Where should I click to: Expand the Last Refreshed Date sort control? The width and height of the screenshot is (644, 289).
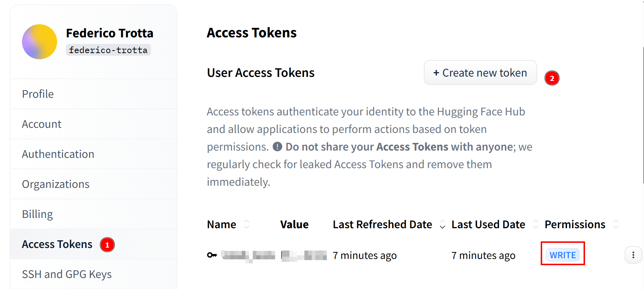[443, 224]
